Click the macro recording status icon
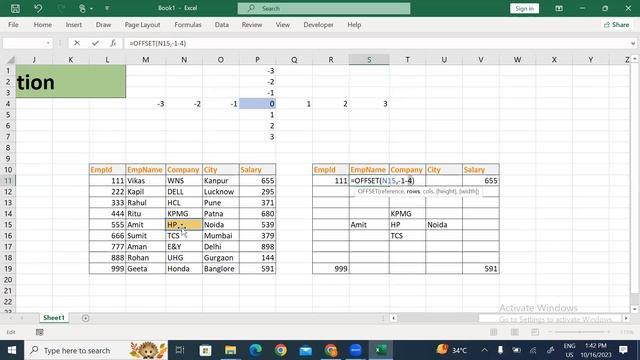 pyautogui.click(x=40, y=332)
